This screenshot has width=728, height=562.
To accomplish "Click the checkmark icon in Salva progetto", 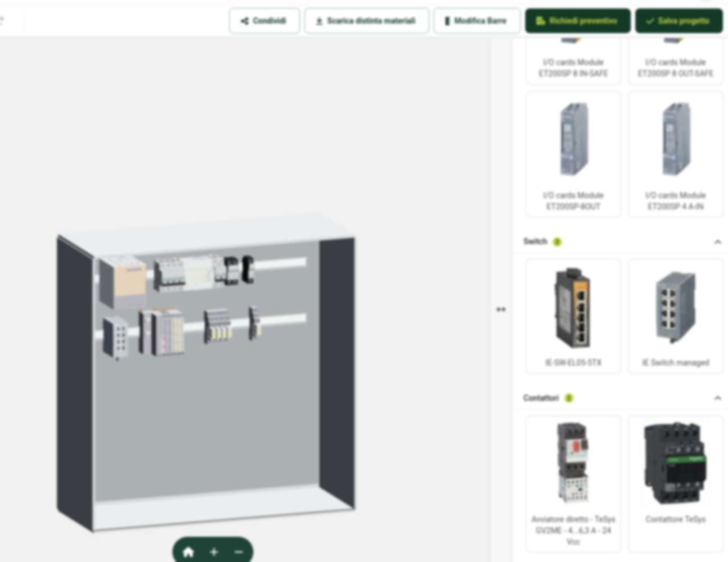I will click(650, 21).
